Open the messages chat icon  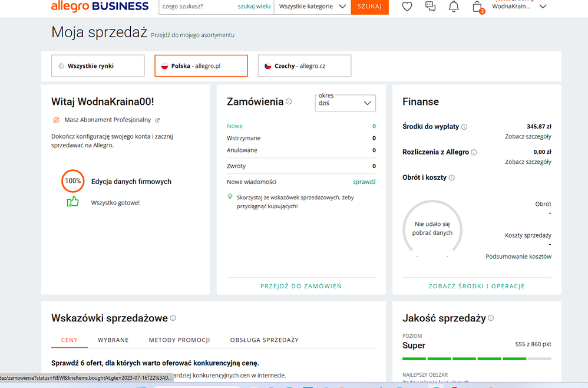pyautogui.click(x=430, y=6)
